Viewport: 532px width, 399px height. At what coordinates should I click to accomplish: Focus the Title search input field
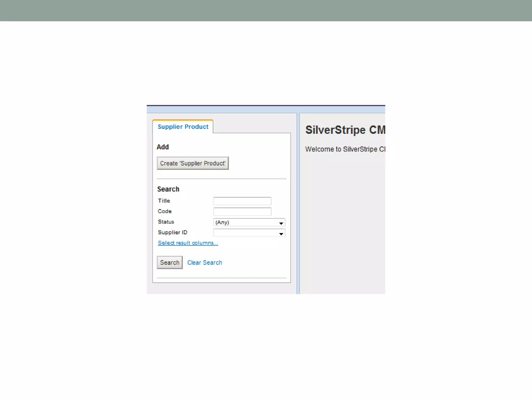click(x=242, y=201)
